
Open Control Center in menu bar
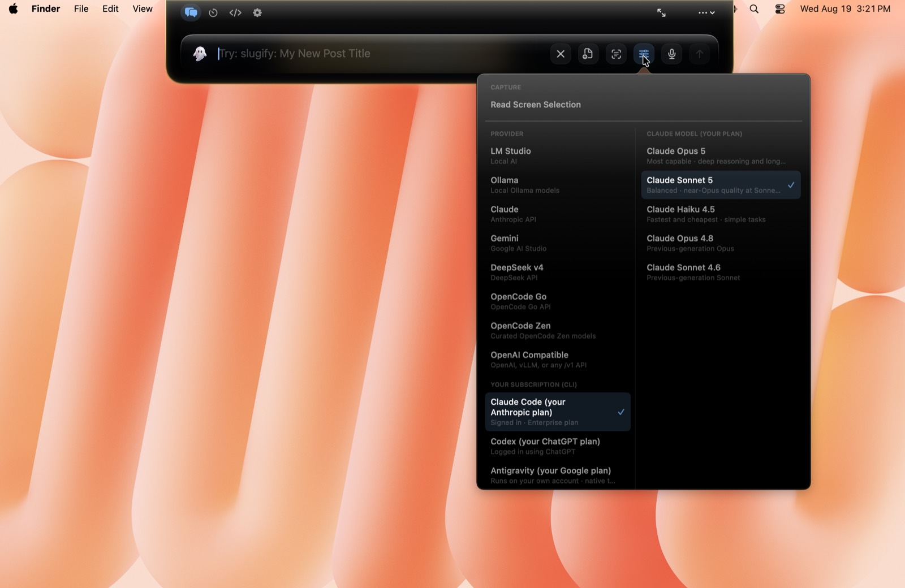click(780, 8)
